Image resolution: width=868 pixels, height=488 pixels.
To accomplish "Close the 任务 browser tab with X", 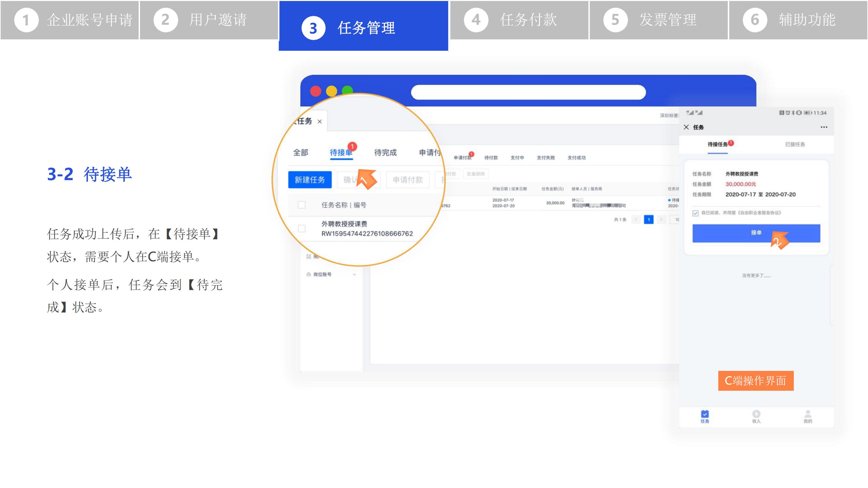I will click(x=320, y=122).
